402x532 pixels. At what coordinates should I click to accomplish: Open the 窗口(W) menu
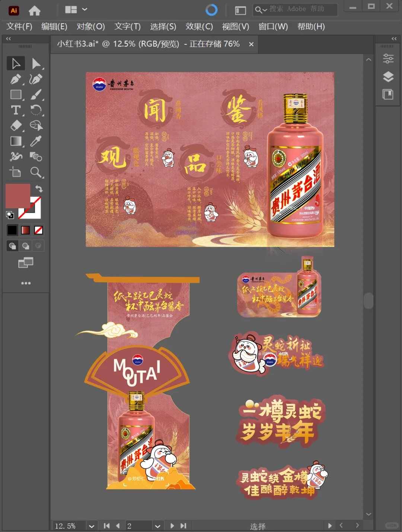coord(273,26)
